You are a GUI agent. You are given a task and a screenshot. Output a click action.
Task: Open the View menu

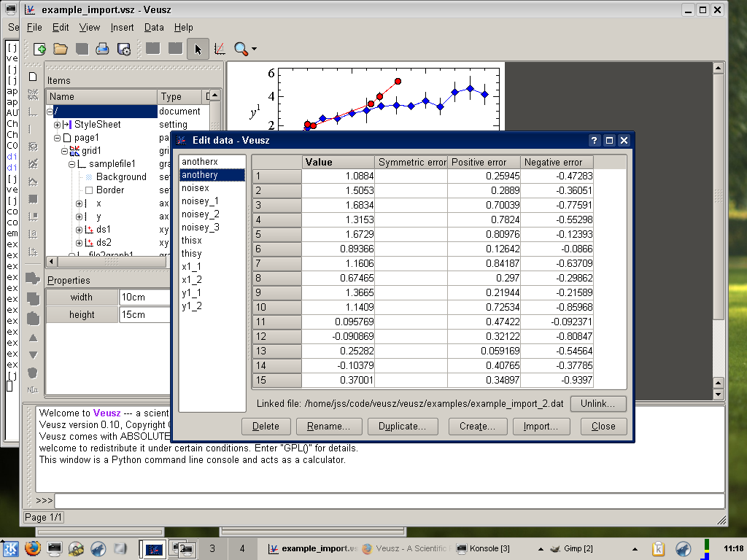90,28
